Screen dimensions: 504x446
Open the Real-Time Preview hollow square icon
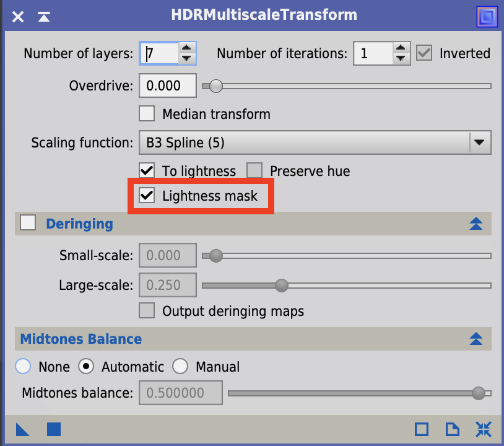[x=422, y=429]
